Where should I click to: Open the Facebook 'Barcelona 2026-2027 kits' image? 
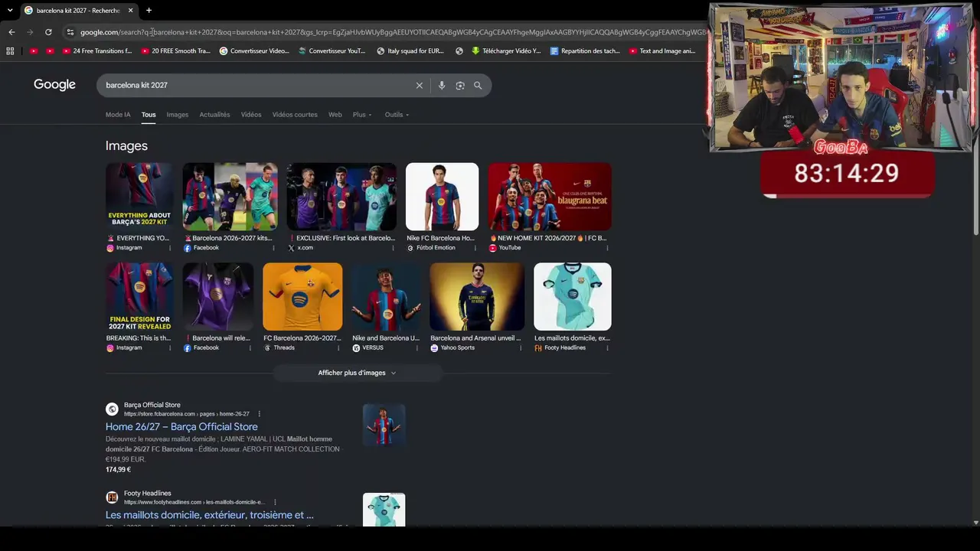tap(230, 197)
